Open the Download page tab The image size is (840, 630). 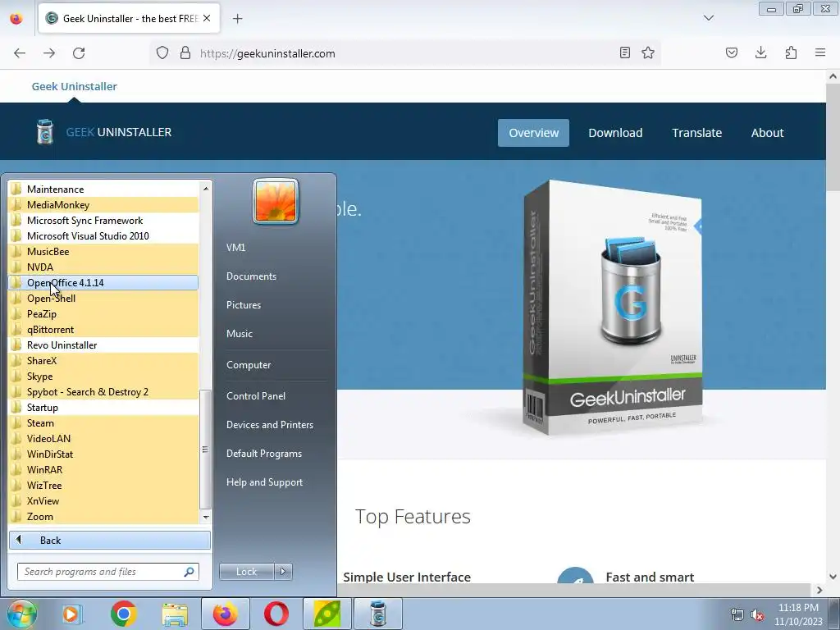(615, 133)
